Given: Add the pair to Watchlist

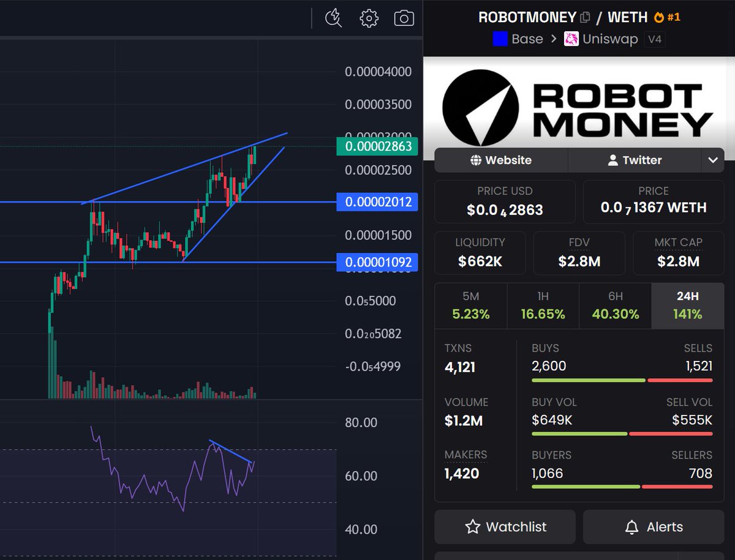Looking at the screenshot, I should (505, 527).
